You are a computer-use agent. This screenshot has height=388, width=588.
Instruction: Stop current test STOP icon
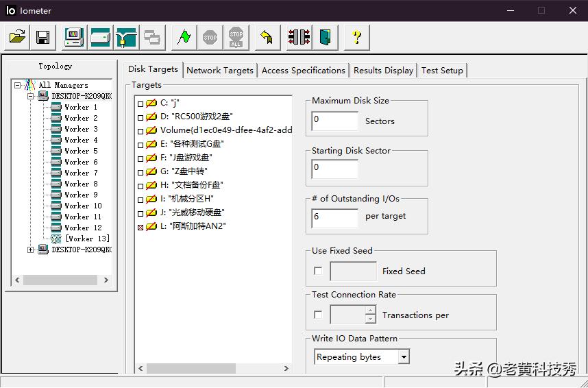[x=210, y=38]
